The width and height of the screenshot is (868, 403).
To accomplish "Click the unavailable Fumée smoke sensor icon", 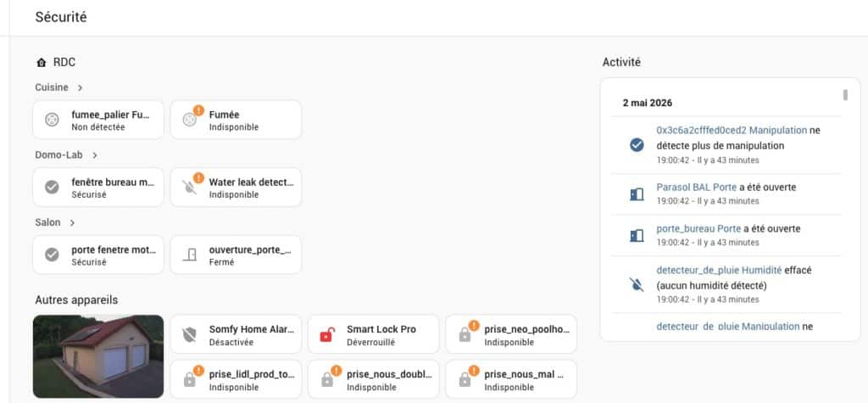I will [189, 120].
